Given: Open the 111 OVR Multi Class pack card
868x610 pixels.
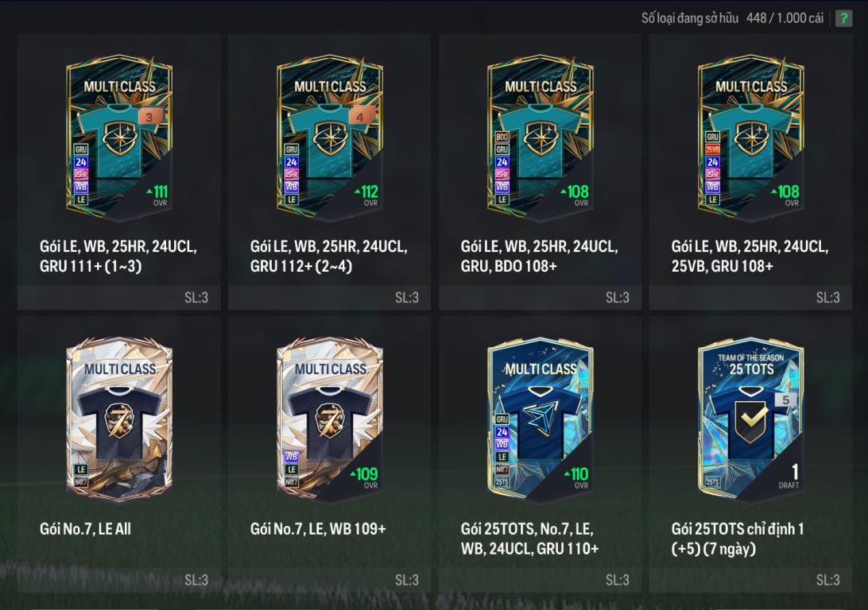Looking at the screenshot, I should coord(119,137).
